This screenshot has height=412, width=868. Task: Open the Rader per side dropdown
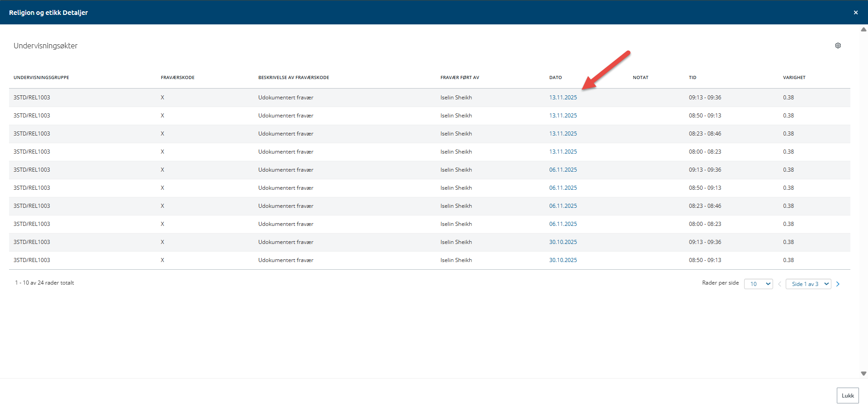pyautogui.click(x=759, y=284)
